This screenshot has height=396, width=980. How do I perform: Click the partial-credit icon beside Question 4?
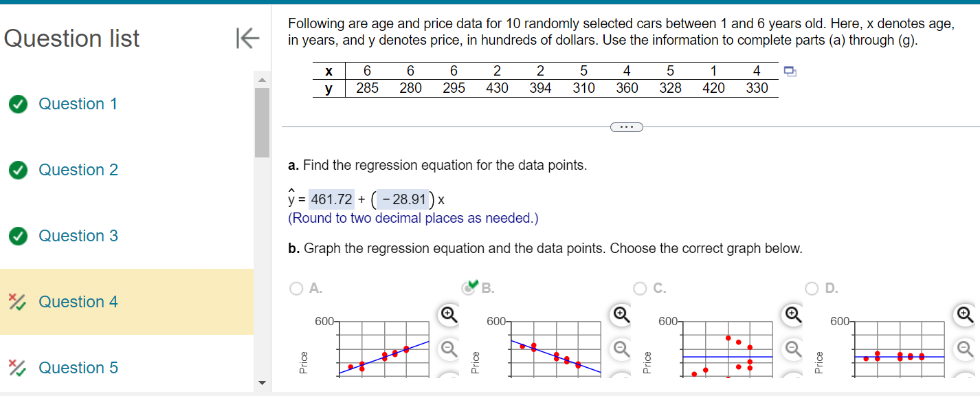[18, 301]
